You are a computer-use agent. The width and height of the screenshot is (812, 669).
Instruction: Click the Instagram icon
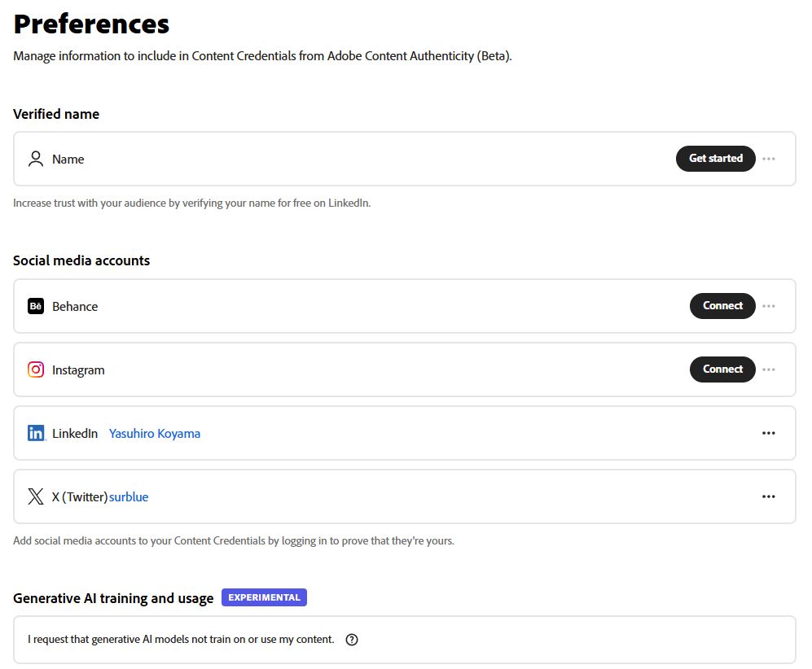pos(35,369)
